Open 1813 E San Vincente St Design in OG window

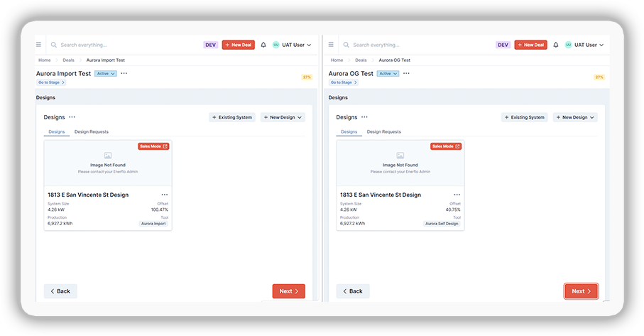(381, 195)
